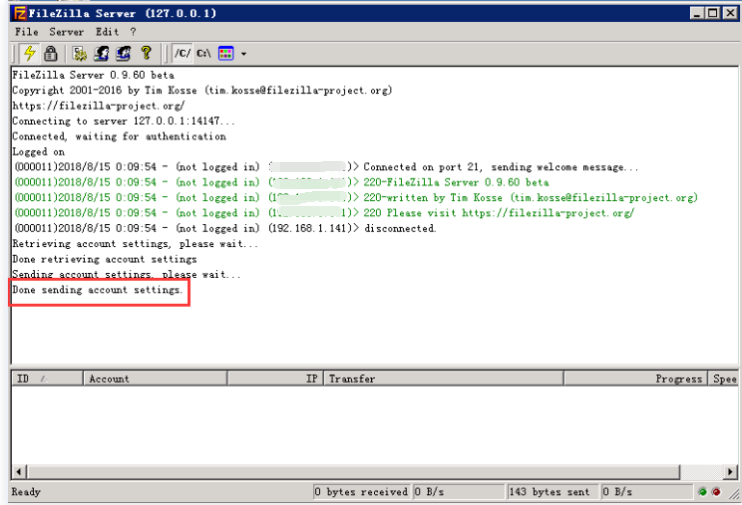This screenshot has width=742, height=505.
Task: Click 'Connected, waiting for authentication' line
Action: coord(119,137)
